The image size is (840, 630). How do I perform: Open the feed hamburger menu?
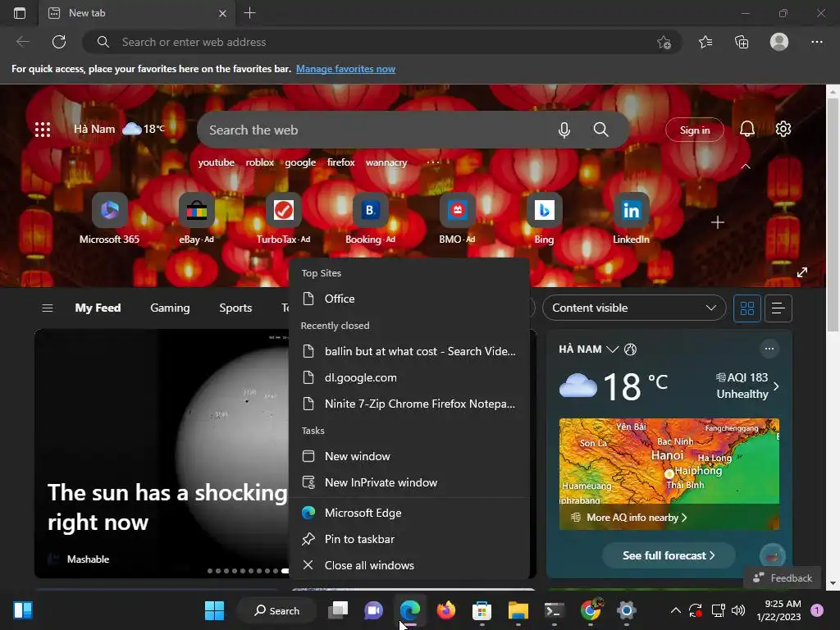(47, 308)
